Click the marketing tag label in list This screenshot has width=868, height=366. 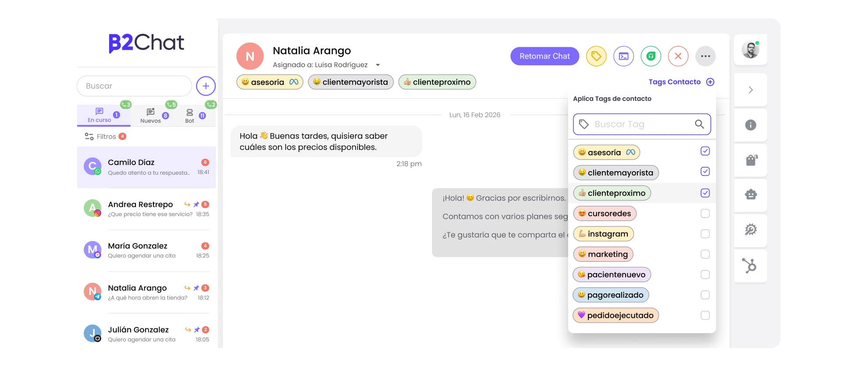[603, 254]
